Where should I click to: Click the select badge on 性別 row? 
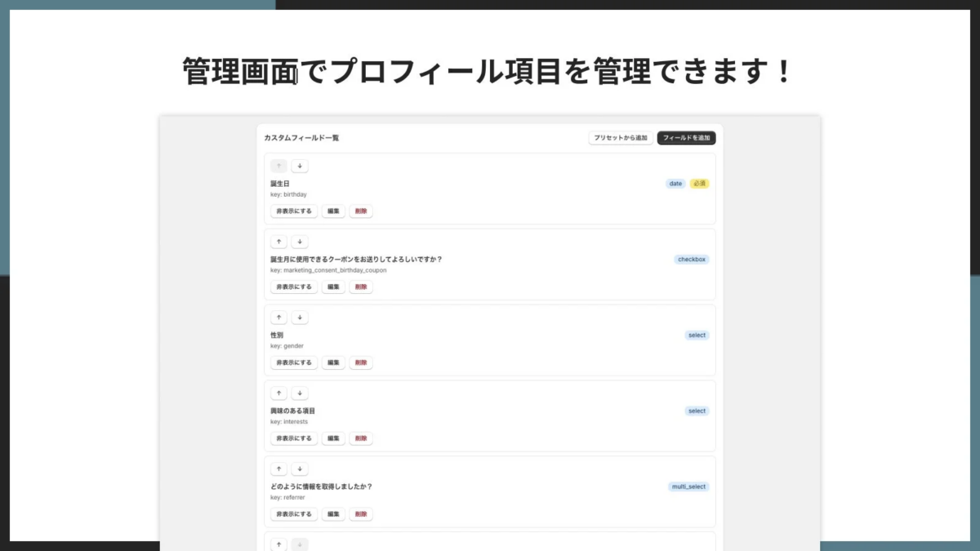pyautogui.click(x=697, y=335)
